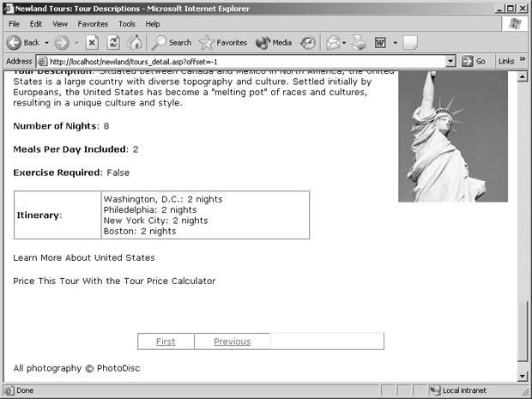The width and height of the screenshot is (532, 399).
Task: Open the Edit menu
Action: point(36,24)
